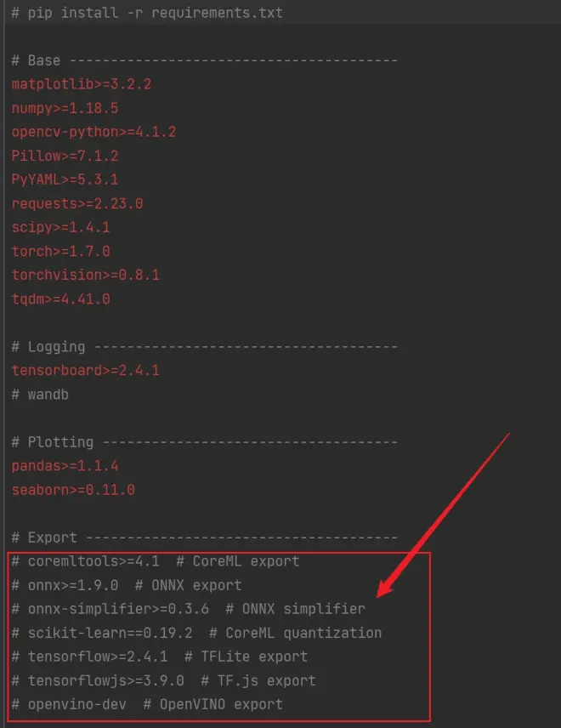Viewport: 561px width, 728px height.
Task: Click on the scipy>=1.4.1 line
Action: coord(61,227)
